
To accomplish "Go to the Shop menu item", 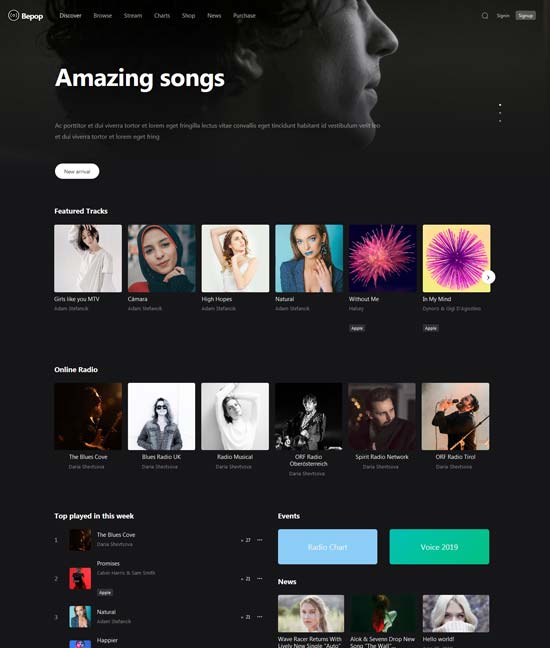I will click(188, 16).
